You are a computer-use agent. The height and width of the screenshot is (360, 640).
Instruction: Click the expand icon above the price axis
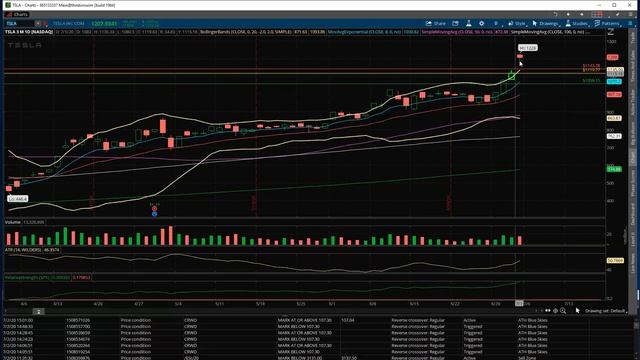tap(611, 32)
